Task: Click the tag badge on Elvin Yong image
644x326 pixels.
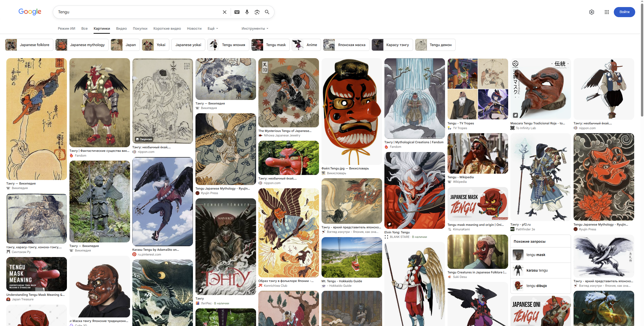Action: click(x=389, y=224)
